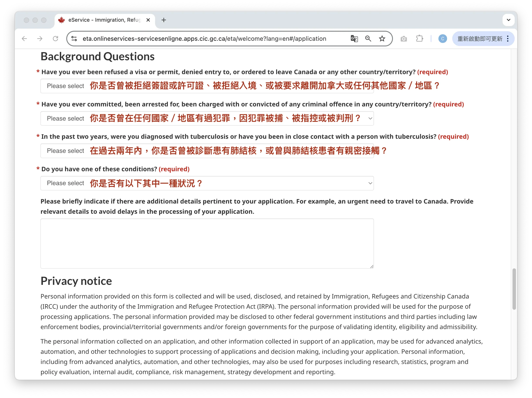Open Google Translate icon in address bar
532x398 pixels.
click(354, 39)
